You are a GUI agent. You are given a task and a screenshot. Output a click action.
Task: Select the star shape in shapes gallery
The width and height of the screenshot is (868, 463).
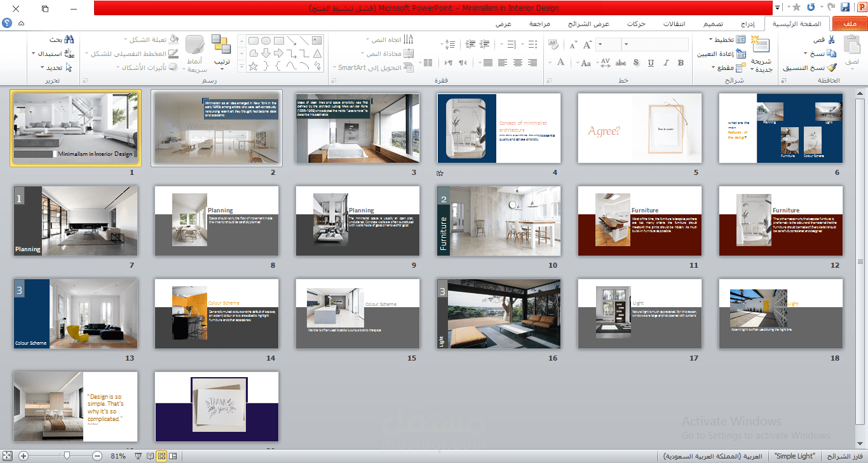point(253,66)
